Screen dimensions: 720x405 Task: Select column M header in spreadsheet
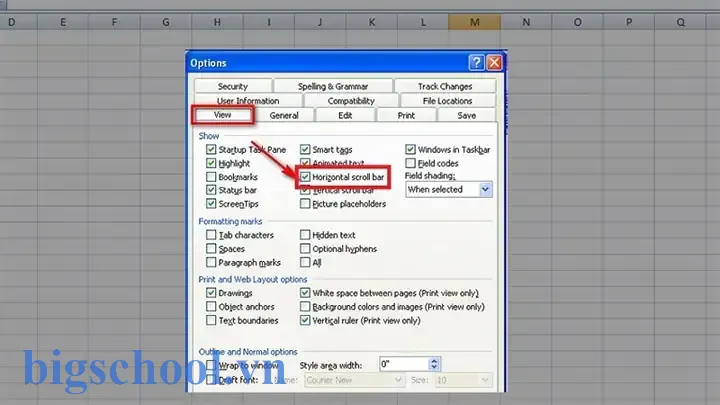(475, 22)
